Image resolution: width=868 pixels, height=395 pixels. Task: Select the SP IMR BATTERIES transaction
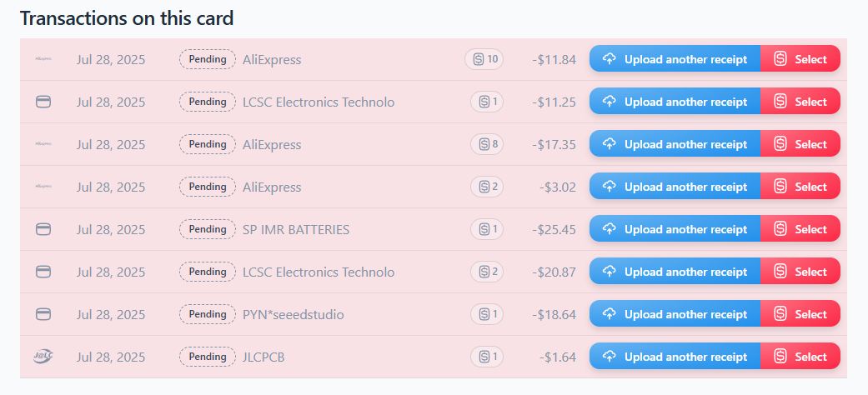800,229
